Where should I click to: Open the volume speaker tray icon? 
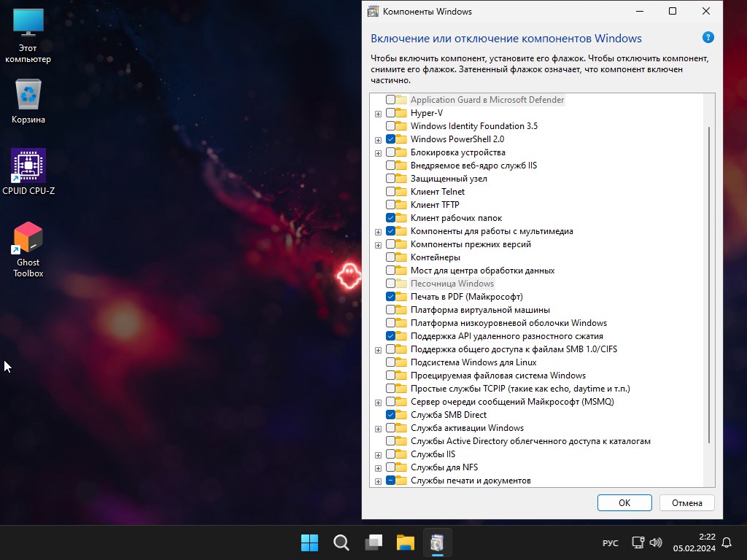(x=656, y=542)
